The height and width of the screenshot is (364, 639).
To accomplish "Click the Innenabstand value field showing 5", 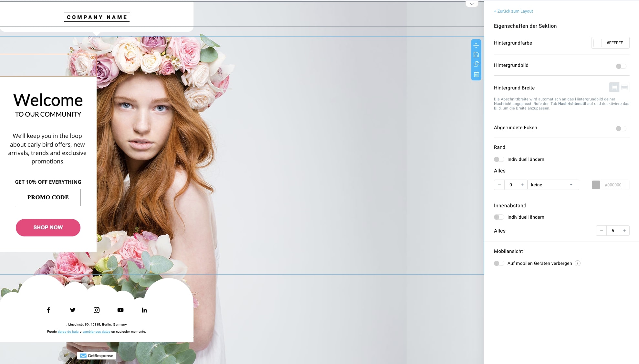I will [613, 231].
